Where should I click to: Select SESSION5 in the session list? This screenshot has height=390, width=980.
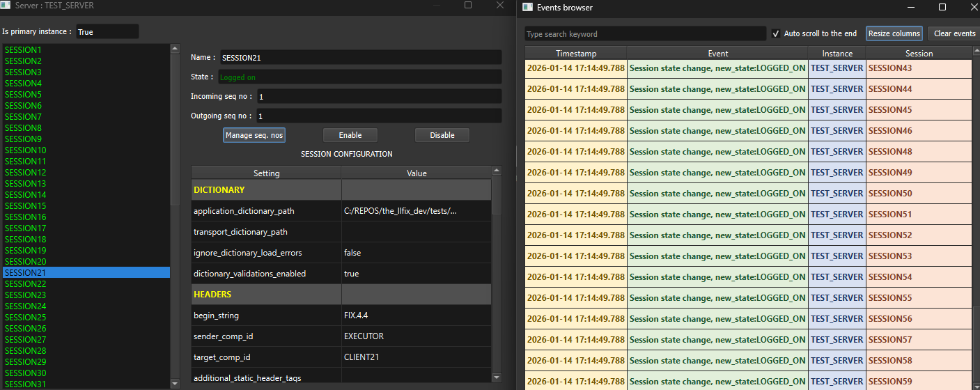pyautogui.click(x=24, y=95)
